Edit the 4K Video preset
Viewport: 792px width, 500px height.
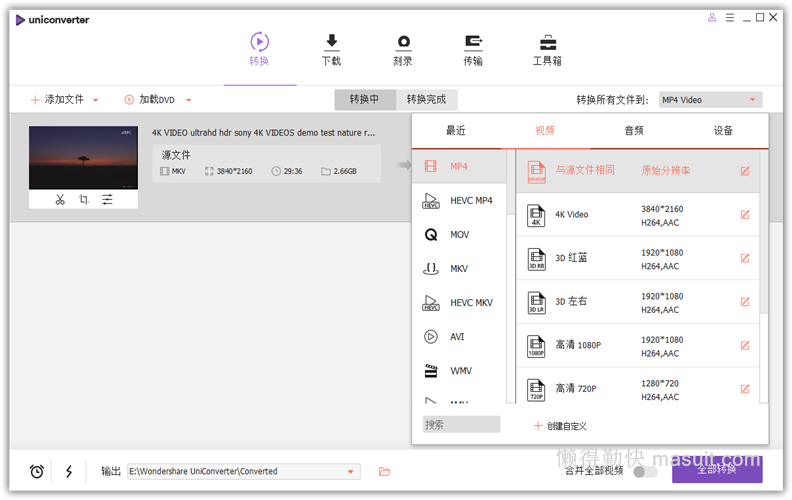[x=744, y=214]
